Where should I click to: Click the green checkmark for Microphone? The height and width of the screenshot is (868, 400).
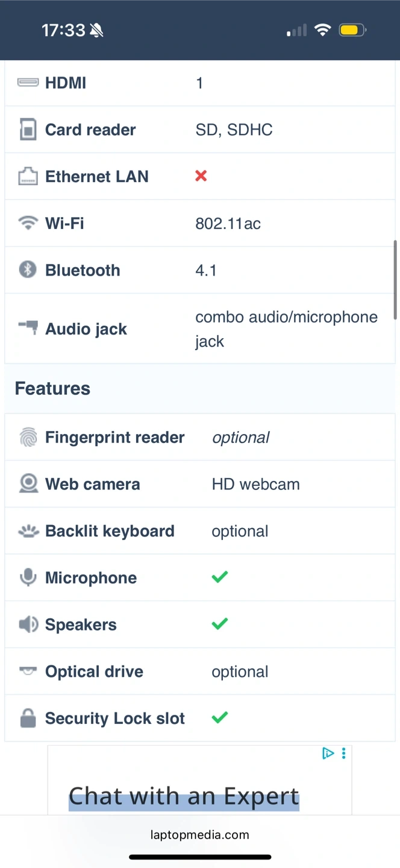click(x=220, y=577)
